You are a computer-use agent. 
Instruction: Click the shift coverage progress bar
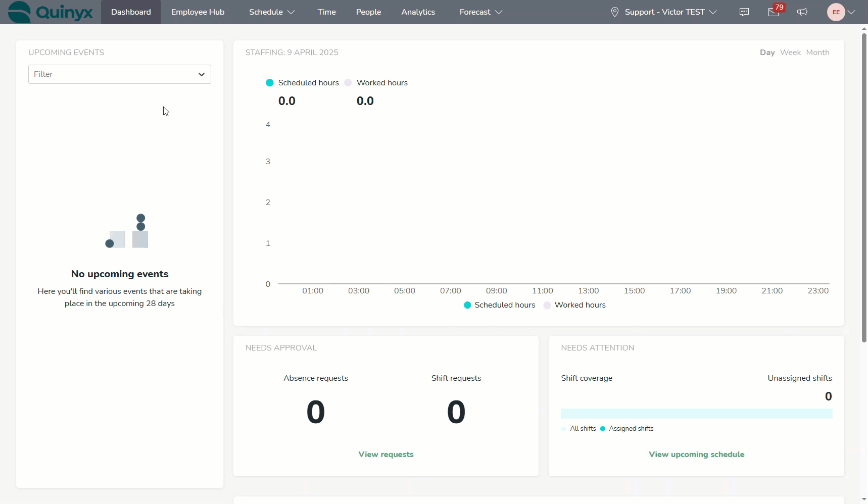[x=696, y=414]
